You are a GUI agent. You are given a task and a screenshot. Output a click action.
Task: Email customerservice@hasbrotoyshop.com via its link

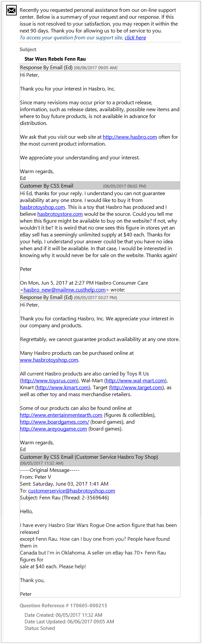tap(72, 491)
